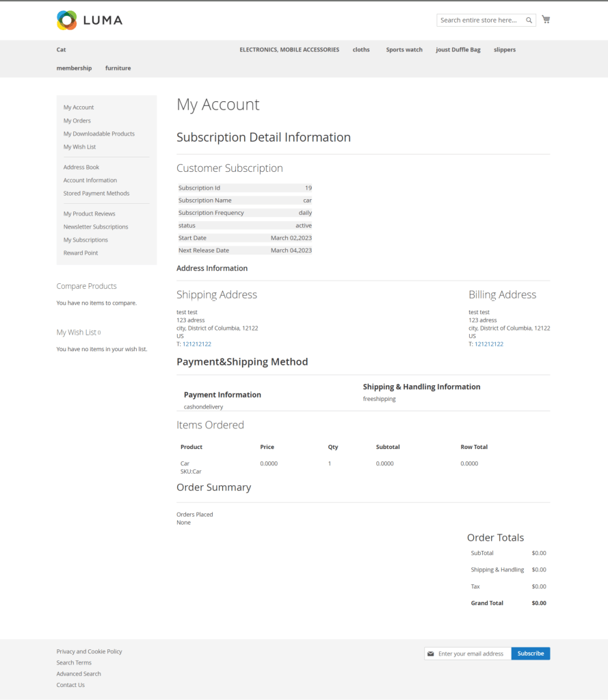This screenshot has height=700, width=608.
Task: Select the membership category
Action: 74,68
